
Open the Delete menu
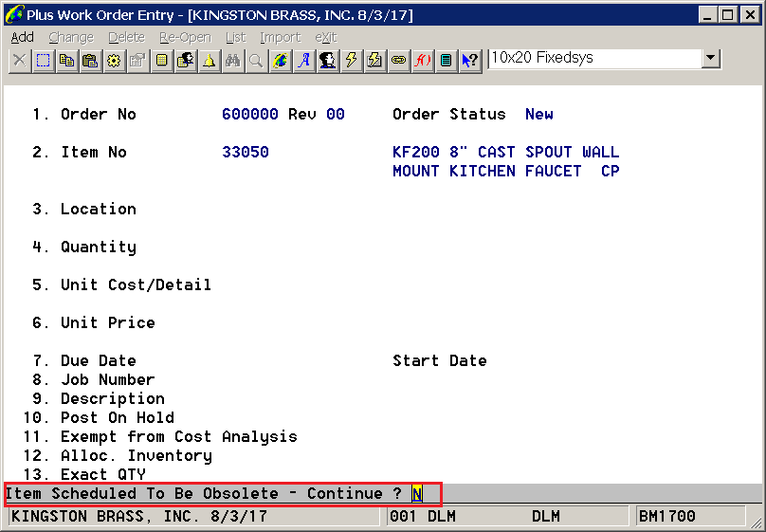click(x=126, y=37)
